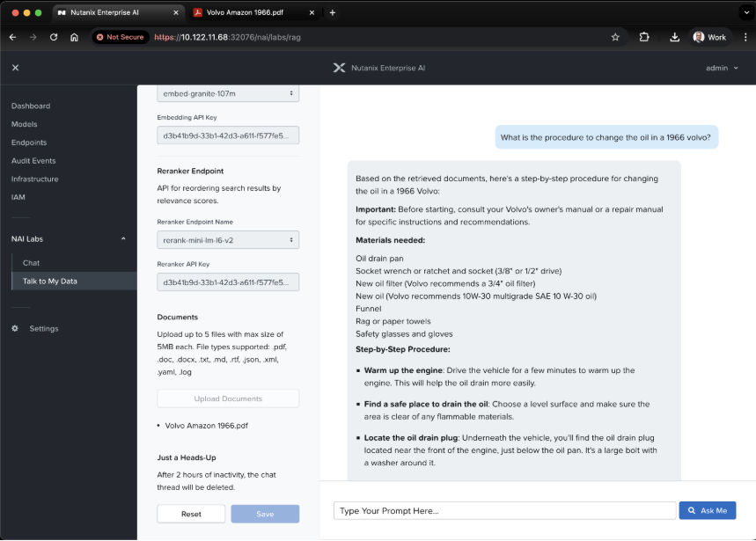This screenshot has width=756, height=541.
Task: Switch to the Volvo Amazon 1966.pdf tab
Action: coord(245,12)
